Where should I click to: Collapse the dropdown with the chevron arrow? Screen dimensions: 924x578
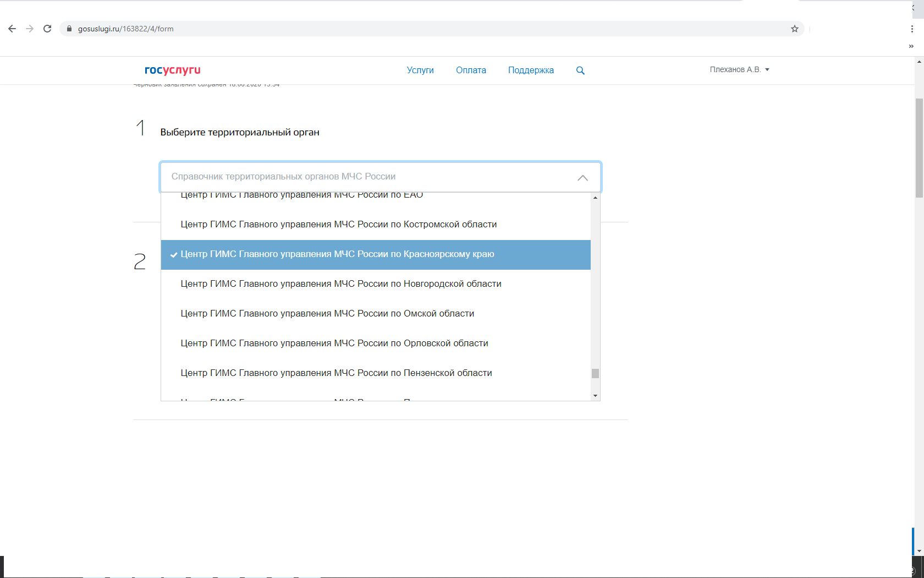[582, 177]
